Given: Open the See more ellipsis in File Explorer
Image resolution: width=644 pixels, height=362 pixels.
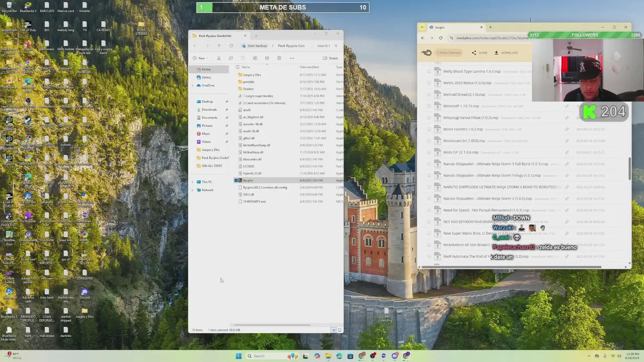Looking at the screenshot, I should [x=292, y=58].
